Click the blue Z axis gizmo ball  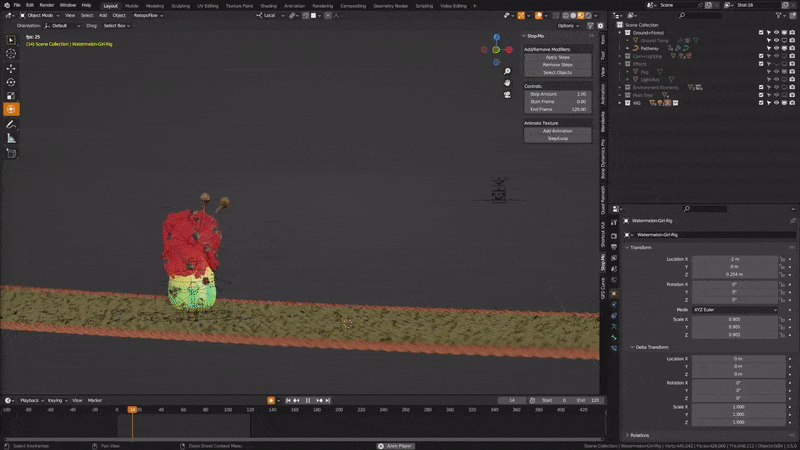tap(496, 37)
